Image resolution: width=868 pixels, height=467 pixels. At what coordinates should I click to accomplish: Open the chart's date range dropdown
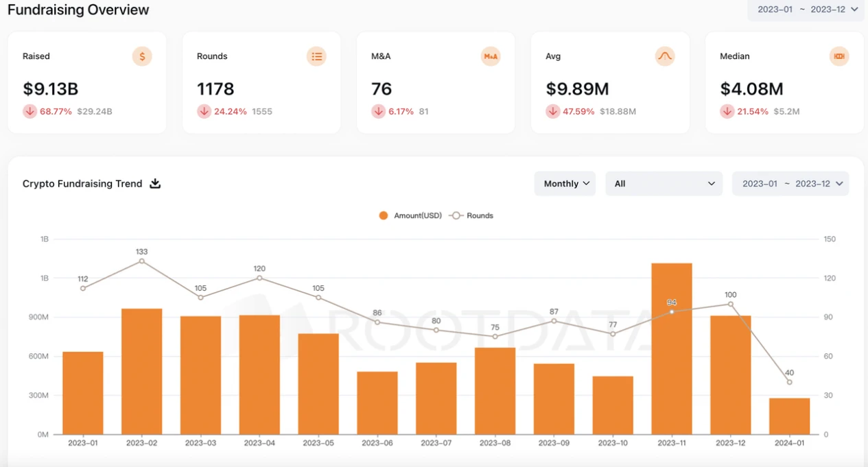(790, 184)
